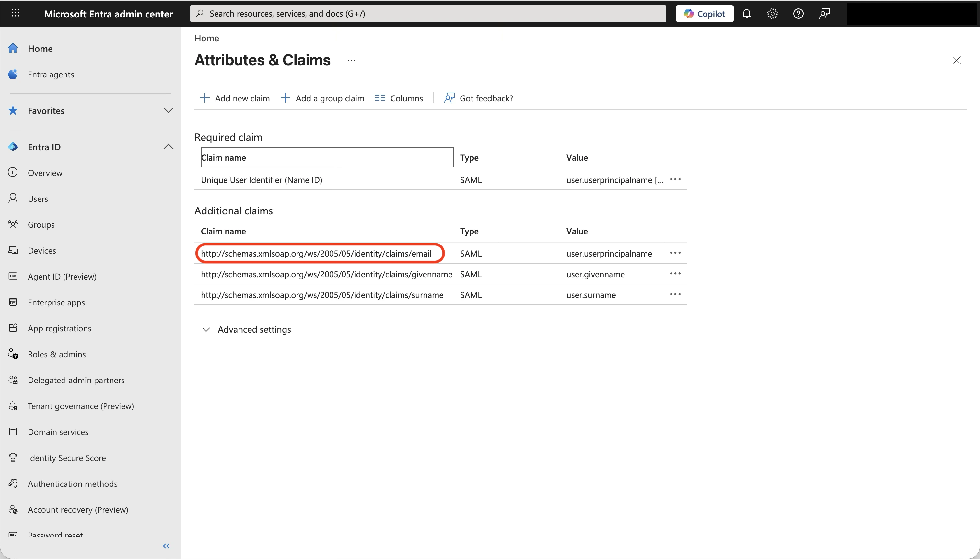Collapse the sidebar with the double-chevron
The width and height of the screenshot is (980, 559).
coord(166,546)
